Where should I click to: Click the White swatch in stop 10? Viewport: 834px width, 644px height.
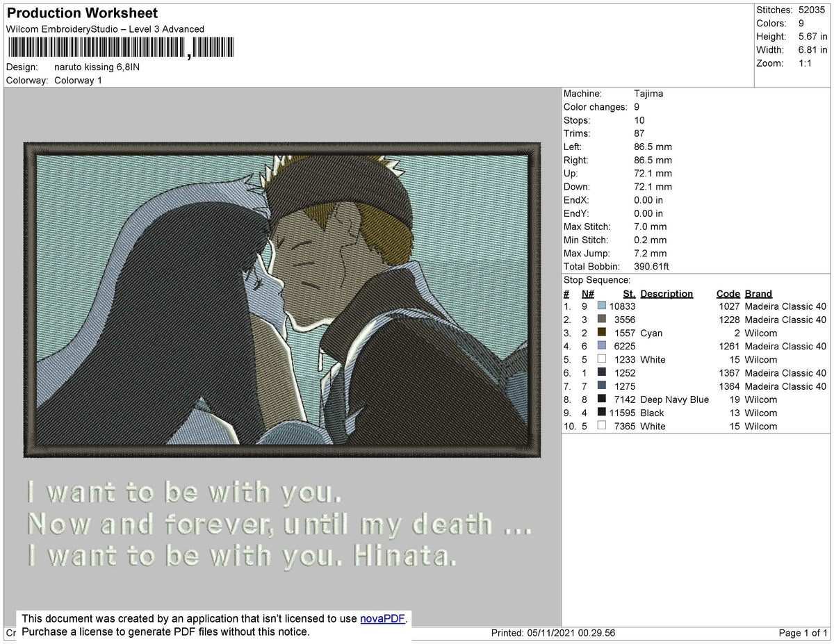coord(602,426)
